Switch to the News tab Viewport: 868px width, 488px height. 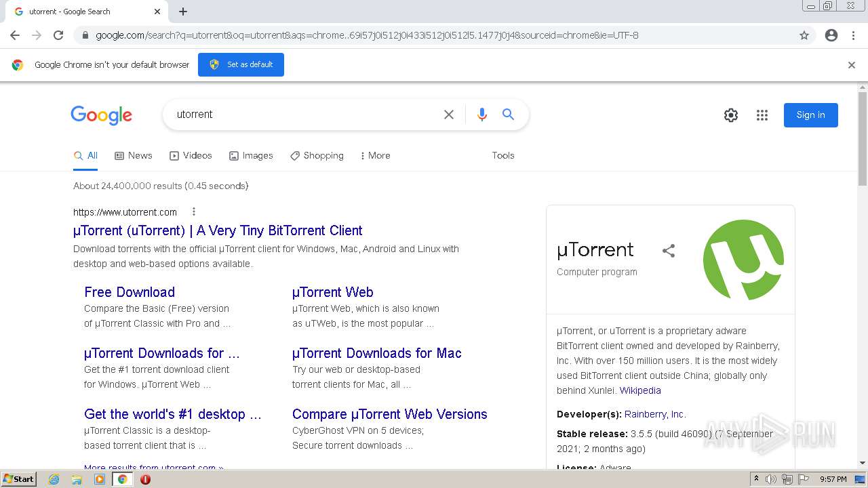(134, 156)
